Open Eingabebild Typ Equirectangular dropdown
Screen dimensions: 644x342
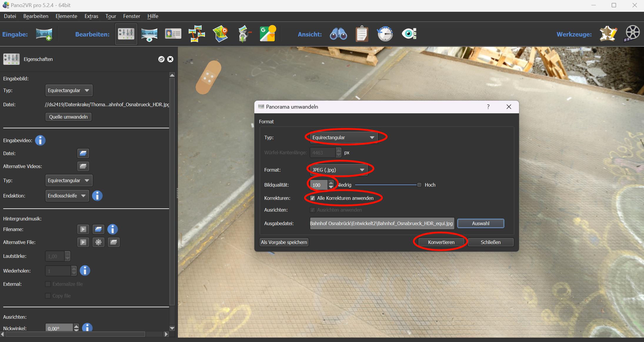click(69, 90)
